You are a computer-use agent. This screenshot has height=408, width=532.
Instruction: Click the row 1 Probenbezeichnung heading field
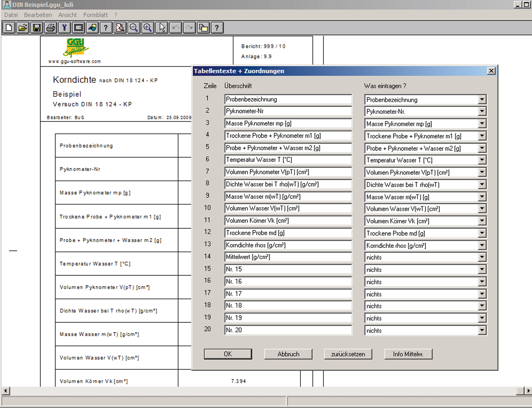pyautogui.click(x=288, y=99)
